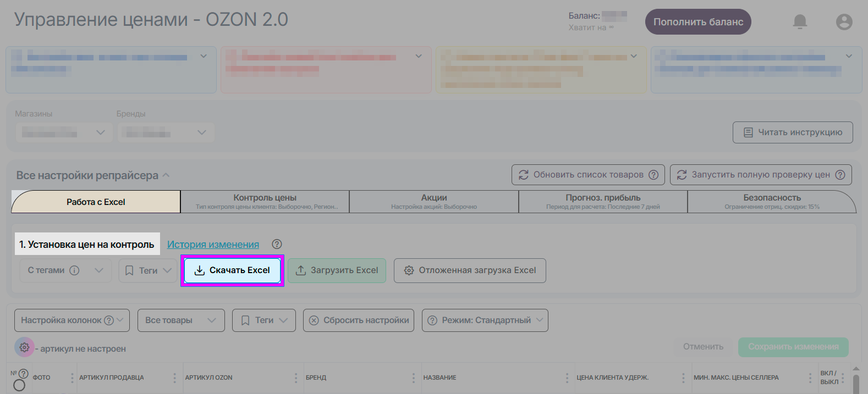Open НАЗВАНИЕ column menu dots
The height and width of the screenshot is (394, 868).
click(x=567, y=378)
